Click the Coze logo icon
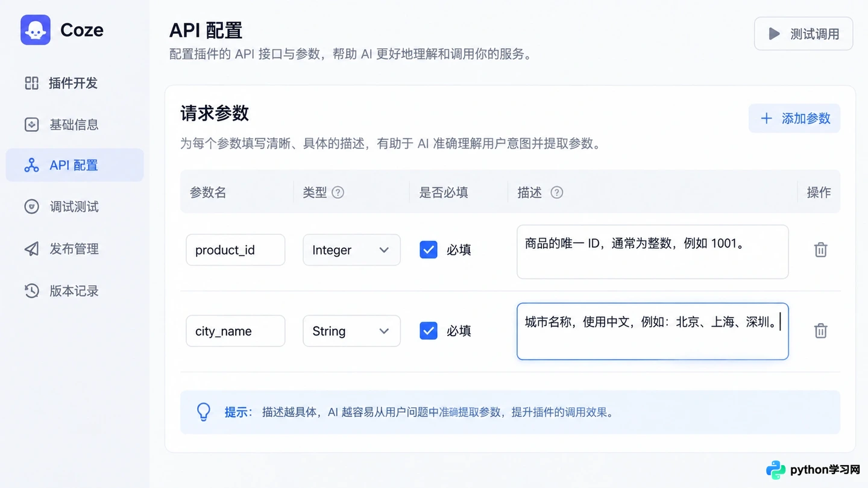 click(x=36, y=30)
